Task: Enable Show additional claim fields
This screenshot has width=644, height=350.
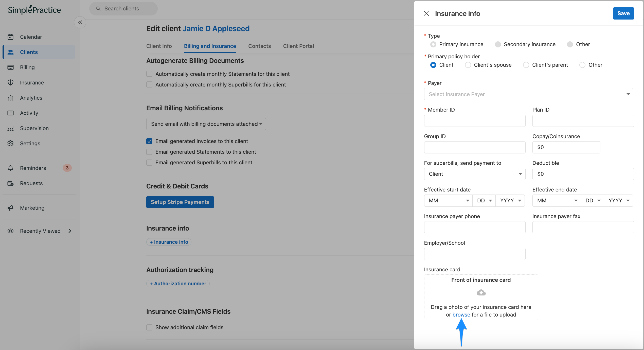Action: 149,327
